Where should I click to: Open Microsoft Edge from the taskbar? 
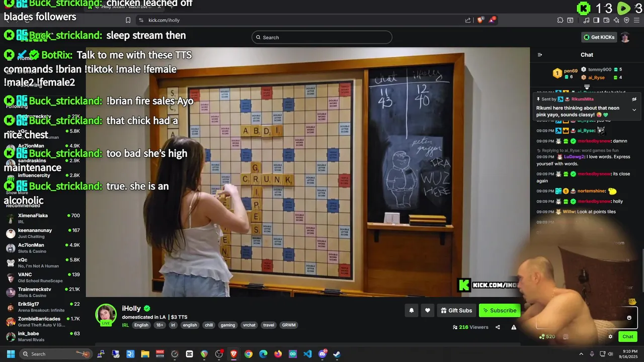pyautogui.click(x=263, y=354)
